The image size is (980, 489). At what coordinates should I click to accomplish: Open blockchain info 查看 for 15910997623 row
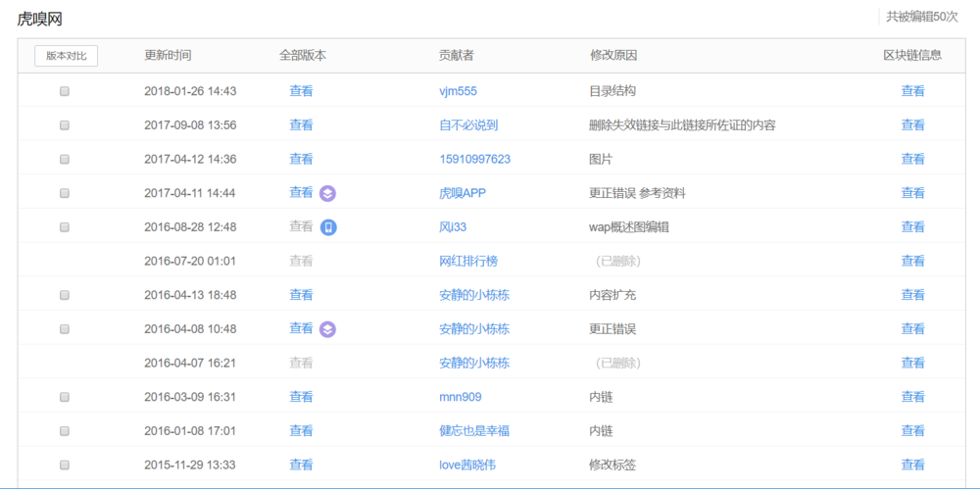click(x=912, y=160)
